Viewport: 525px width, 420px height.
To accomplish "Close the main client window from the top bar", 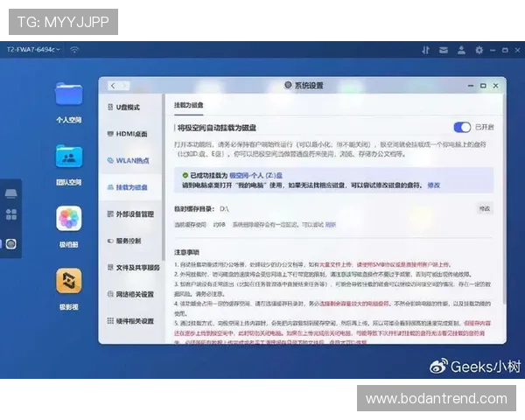I will (x=517, y=50).
